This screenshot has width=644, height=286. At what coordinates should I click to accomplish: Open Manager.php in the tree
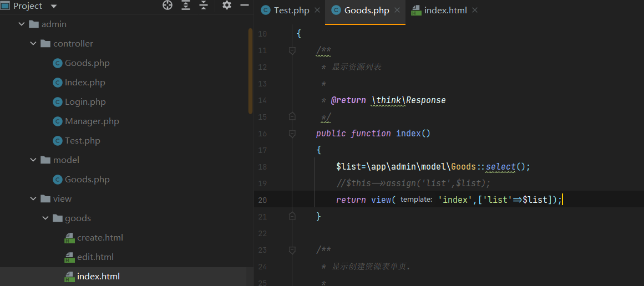coord(92,121)
